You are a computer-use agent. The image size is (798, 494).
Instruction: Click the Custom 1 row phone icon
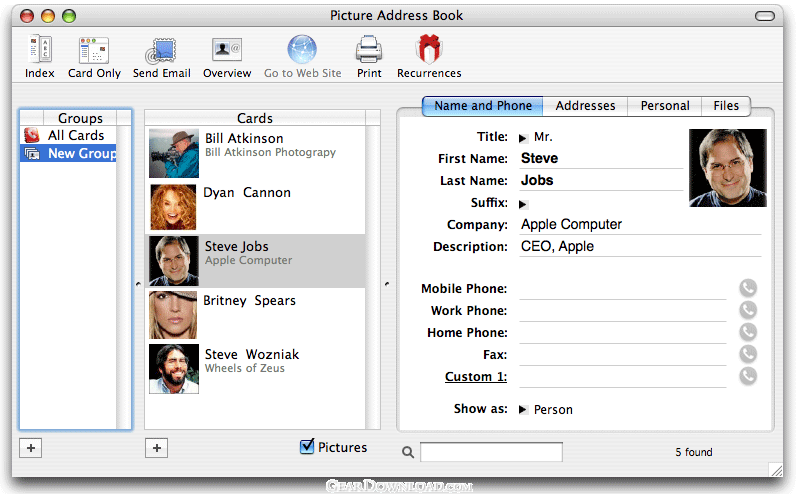point(748,376)
